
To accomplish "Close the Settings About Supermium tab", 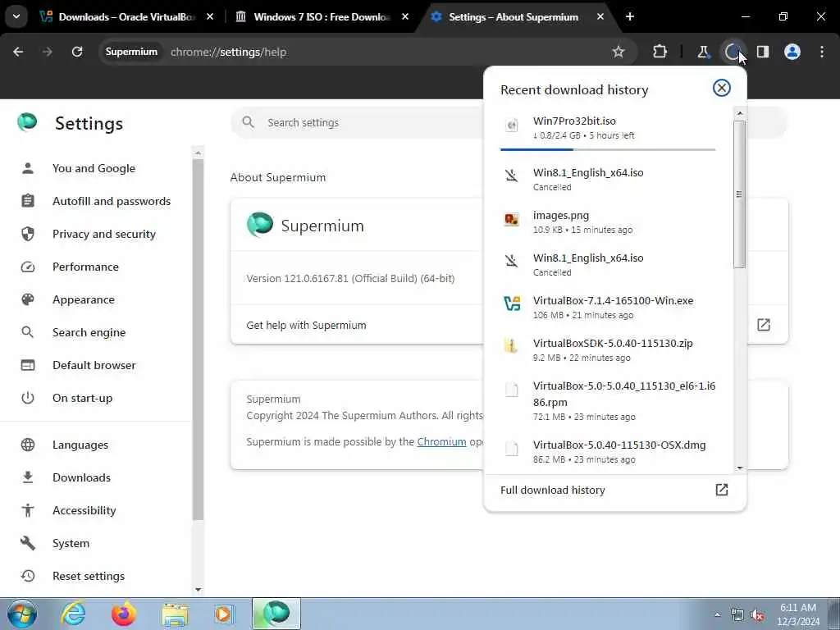I will tap(600, 16).
